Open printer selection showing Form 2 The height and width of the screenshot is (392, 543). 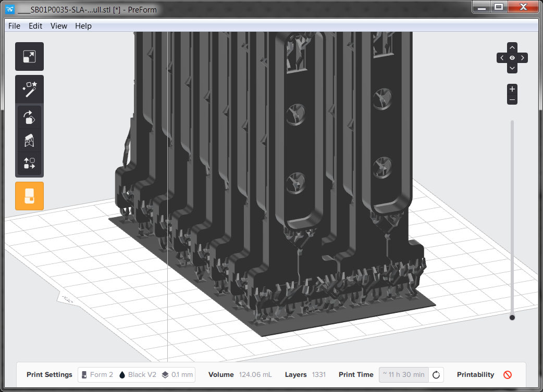pyautogui.click(x=97, y=374)
